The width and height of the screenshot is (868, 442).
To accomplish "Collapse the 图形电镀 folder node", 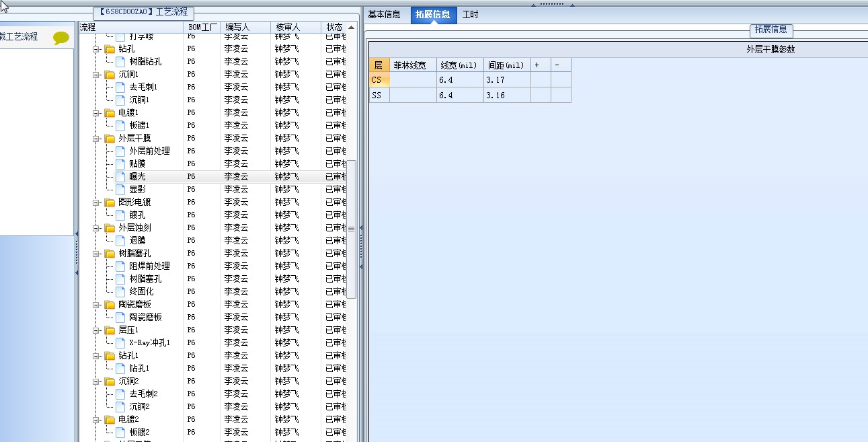I will click(x=96, y=202).
